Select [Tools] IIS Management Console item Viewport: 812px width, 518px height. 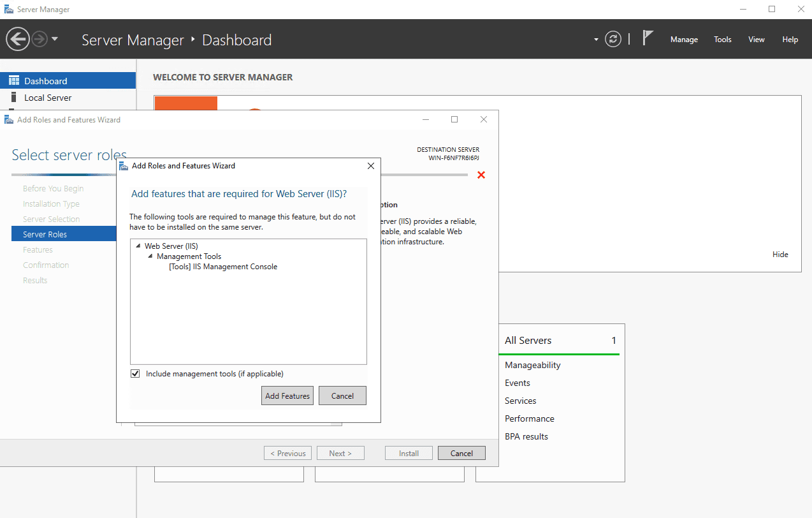tap(223, 267)
